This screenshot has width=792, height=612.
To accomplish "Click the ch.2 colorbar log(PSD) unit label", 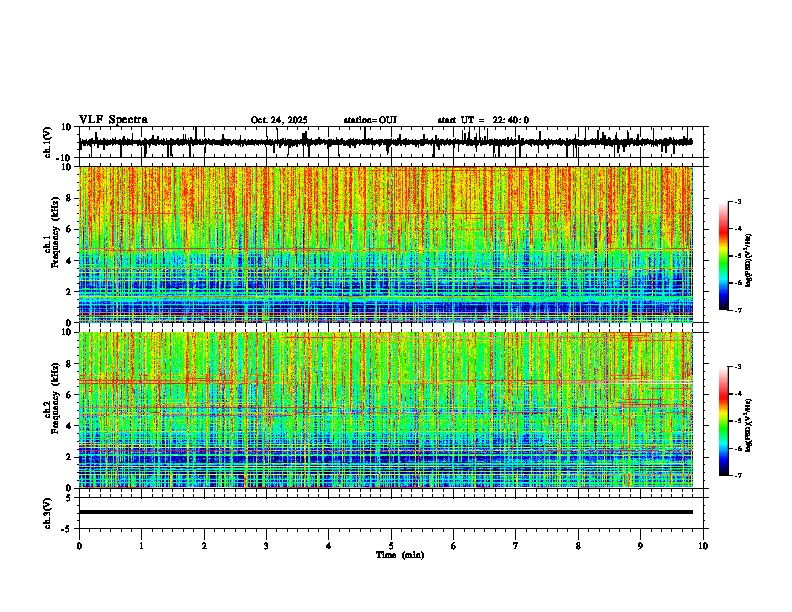I will coord(749,425).
